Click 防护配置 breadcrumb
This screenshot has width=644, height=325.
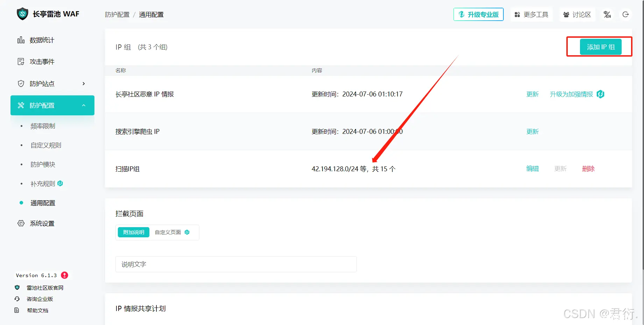(117, 15)
